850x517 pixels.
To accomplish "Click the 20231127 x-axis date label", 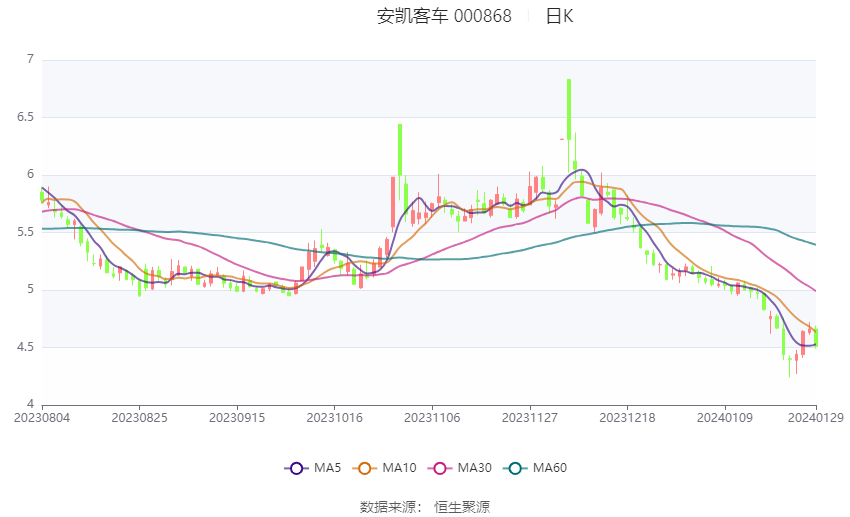I will [x=530, y=418].
